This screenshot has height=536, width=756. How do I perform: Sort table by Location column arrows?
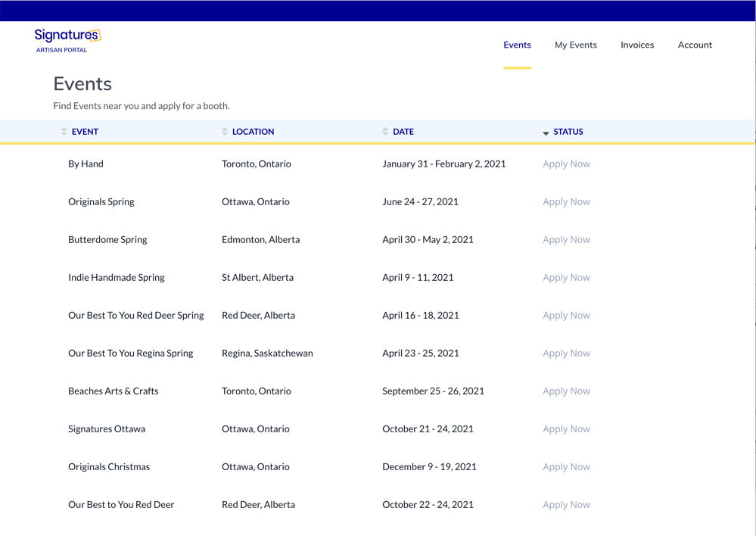click(x=225, y=132)
